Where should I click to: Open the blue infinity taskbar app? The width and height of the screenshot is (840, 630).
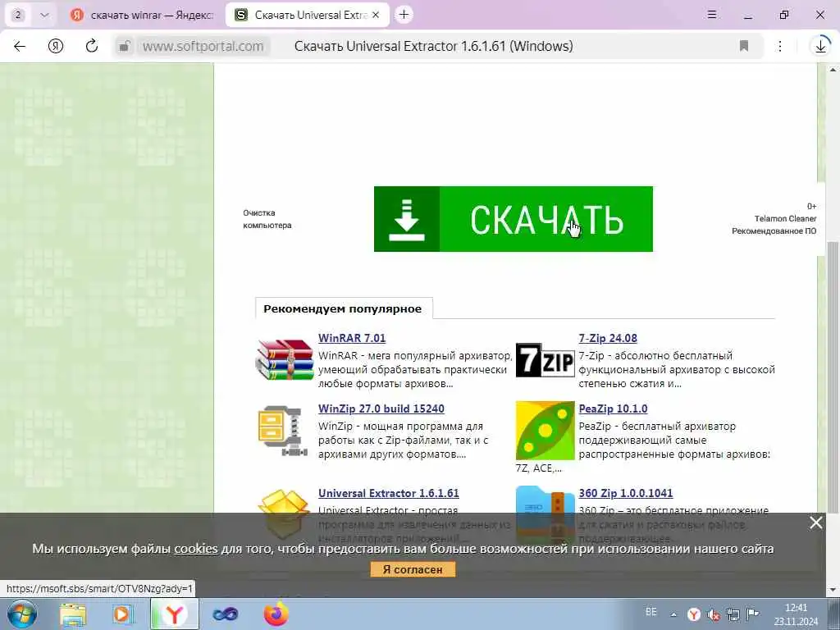tap(225, 614)
